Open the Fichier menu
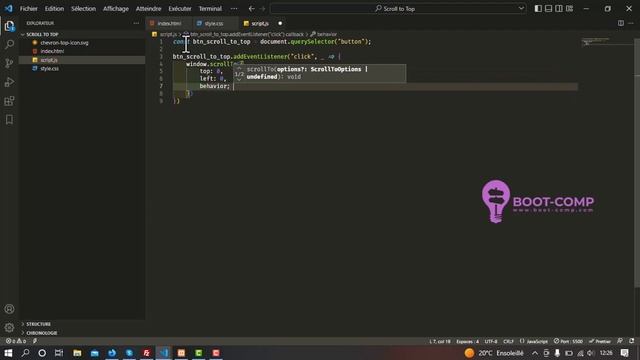Screen dimensions: 640x360 [29, 9]
